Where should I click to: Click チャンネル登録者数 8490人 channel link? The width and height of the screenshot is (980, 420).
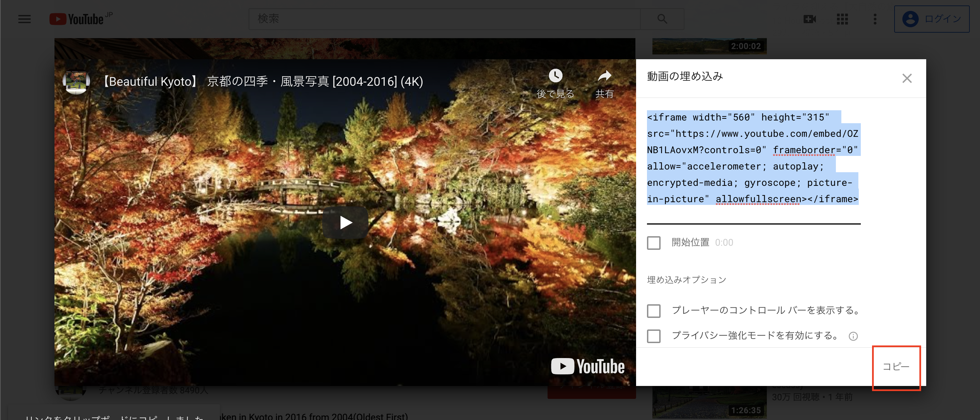pyautogui.click(x=153, y=390)
